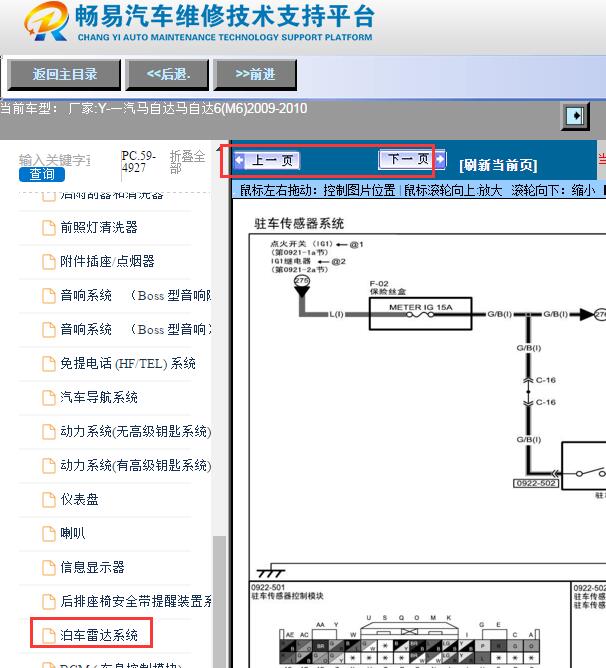
Task: Open 动力系统(有高级钥匙系统) entry
Action: tap(136, 465)
